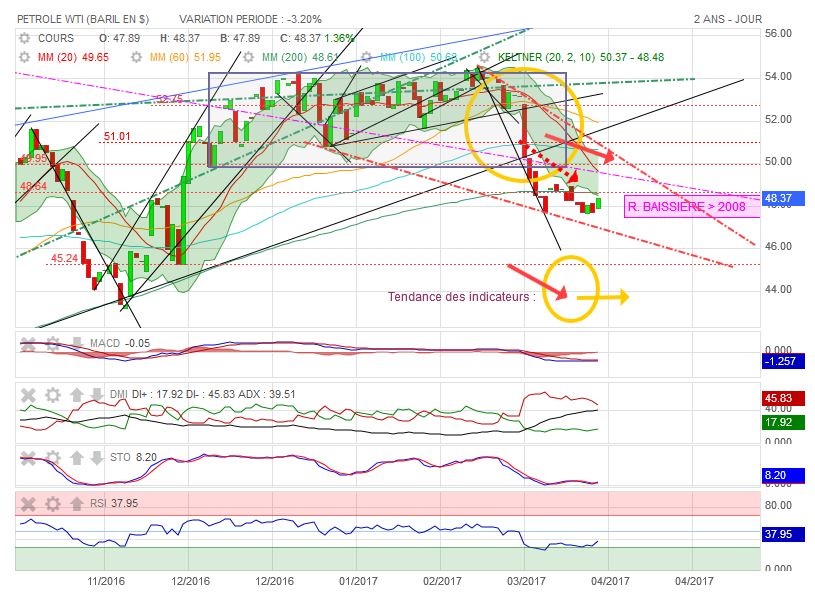Click the VARIATION PERIODE : -3.20% text

click(251, 19)
